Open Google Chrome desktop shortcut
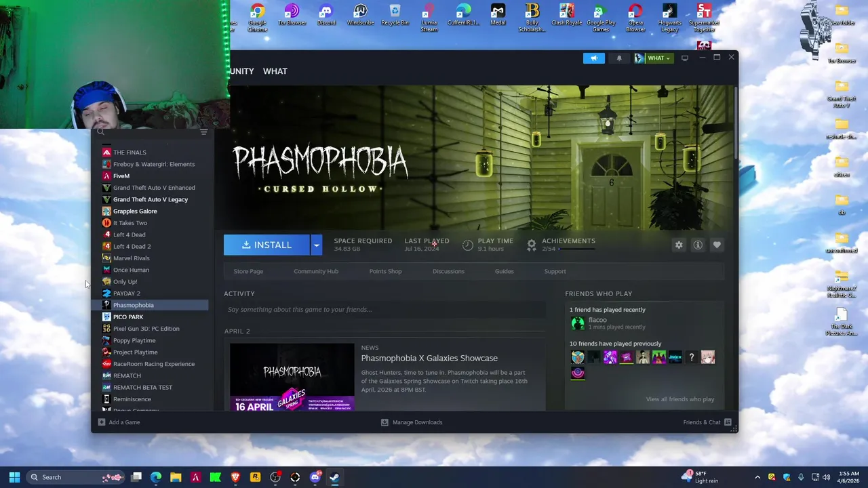Viewport: 868px width, 488px height. (257, 18)
